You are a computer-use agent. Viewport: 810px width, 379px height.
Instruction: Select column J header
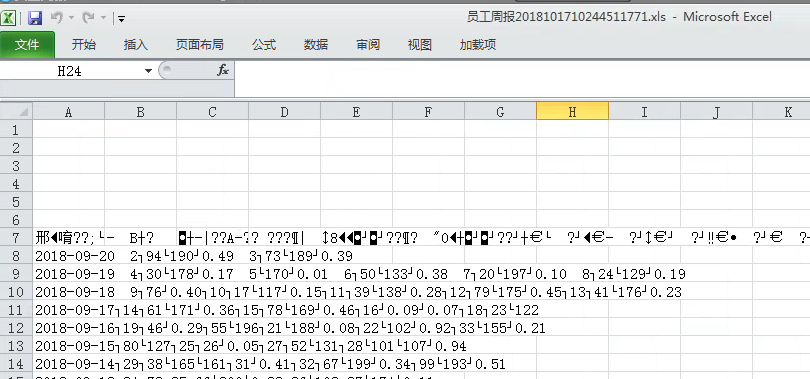click(716, 112)
